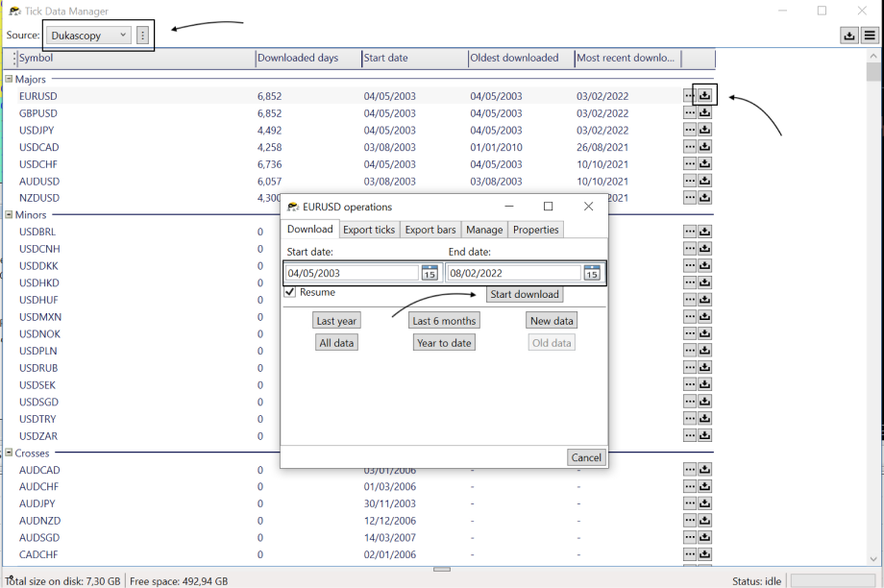This screenshot has height=588, width=884.
Task: Click the download icon on the USDCHF row
Action: [705, 163]
